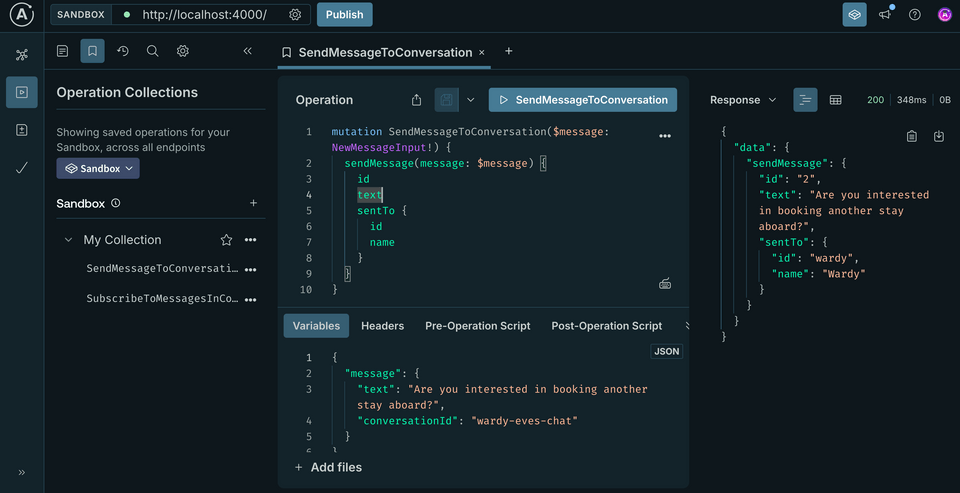Click the Operation Collections heading
The image size is (960, 493).
(127, 92)
